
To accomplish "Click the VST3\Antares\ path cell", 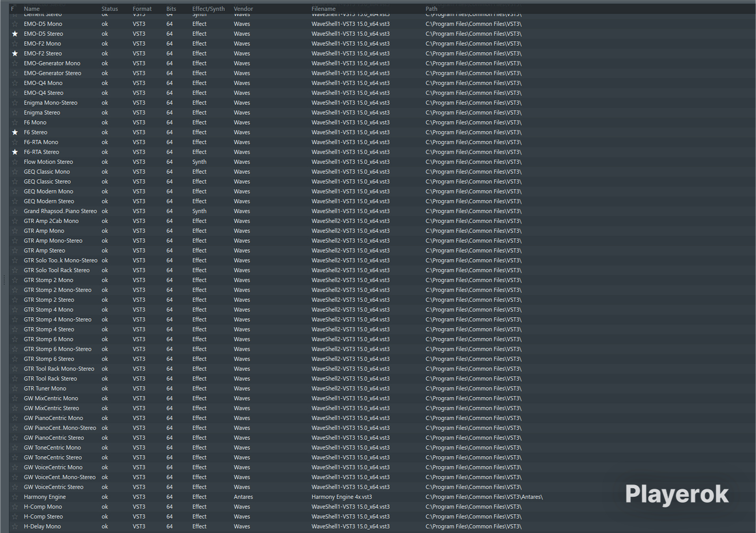I will tap(484, 497).
